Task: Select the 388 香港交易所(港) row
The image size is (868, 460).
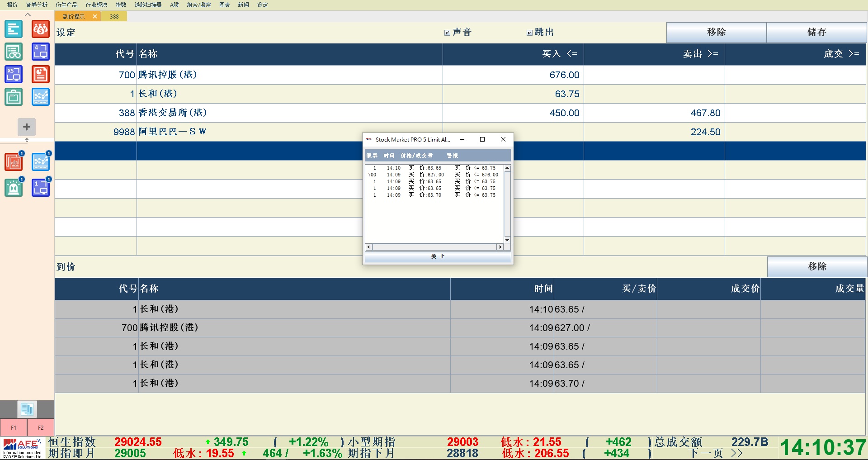Action: click(460, 113)
